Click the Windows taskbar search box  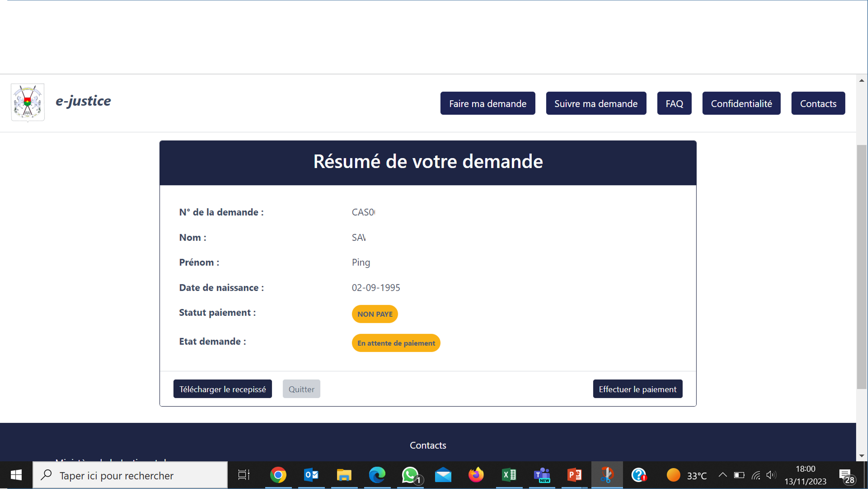pos(130,475)
